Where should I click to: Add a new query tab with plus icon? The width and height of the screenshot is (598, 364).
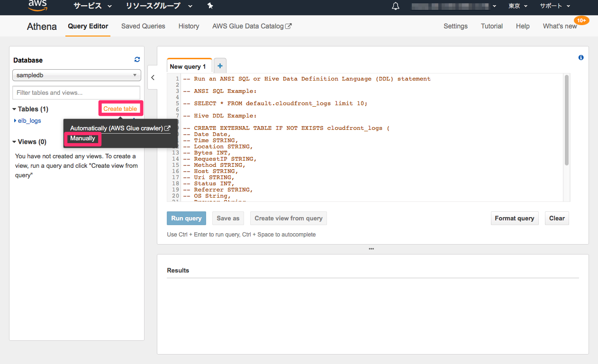(x=220, y=66)
